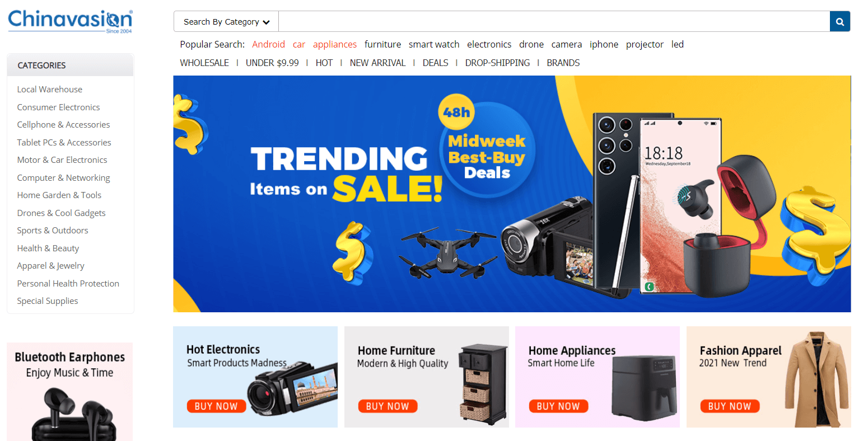
Task: Click BUY NOW on Hot Electronics
Action: point(216,406)
